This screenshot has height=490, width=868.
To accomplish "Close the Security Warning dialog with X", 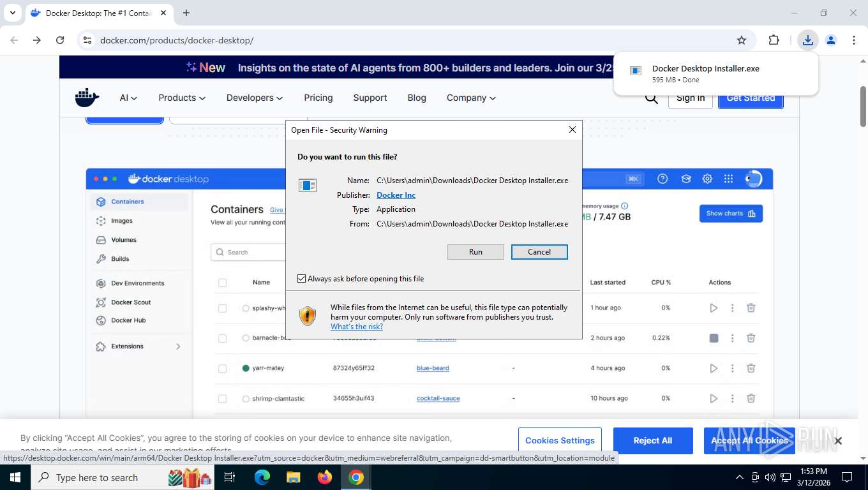I will click(572, 130).
